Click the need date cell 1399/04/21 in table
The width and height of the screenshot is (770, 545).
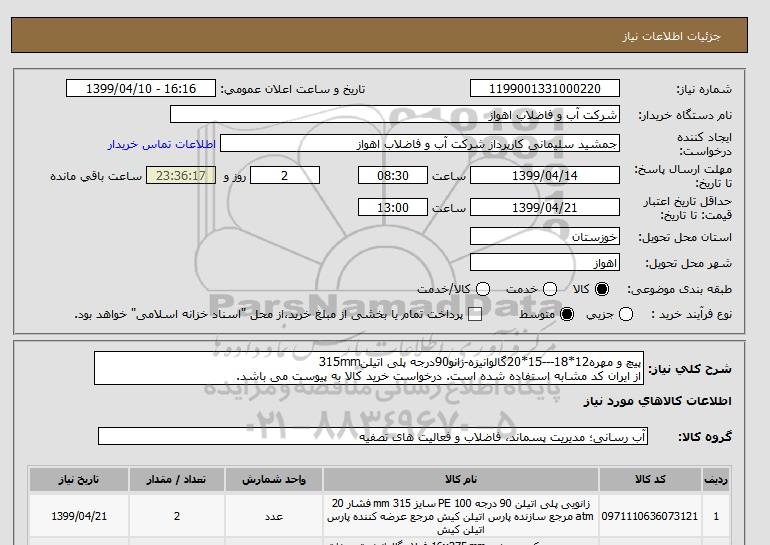click(x=79, y=516)
